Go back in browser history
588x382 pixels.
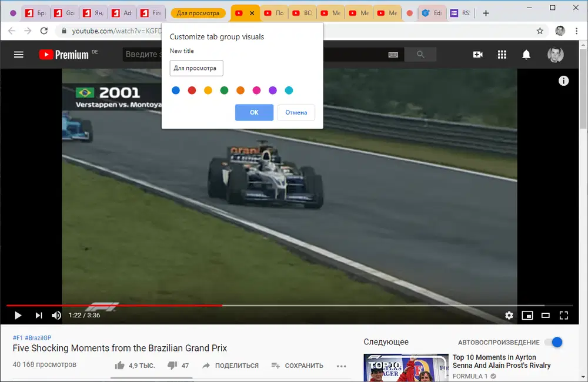[x=12, y=31]
